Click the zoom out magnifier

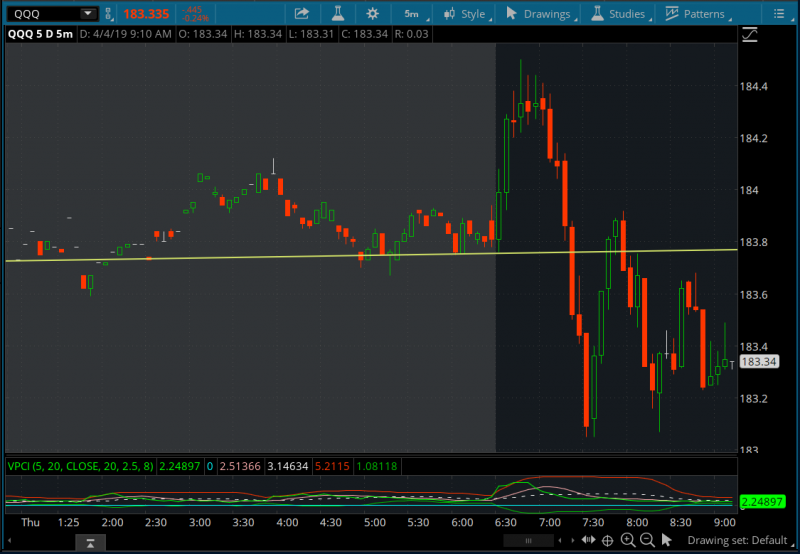pos(647,541)
